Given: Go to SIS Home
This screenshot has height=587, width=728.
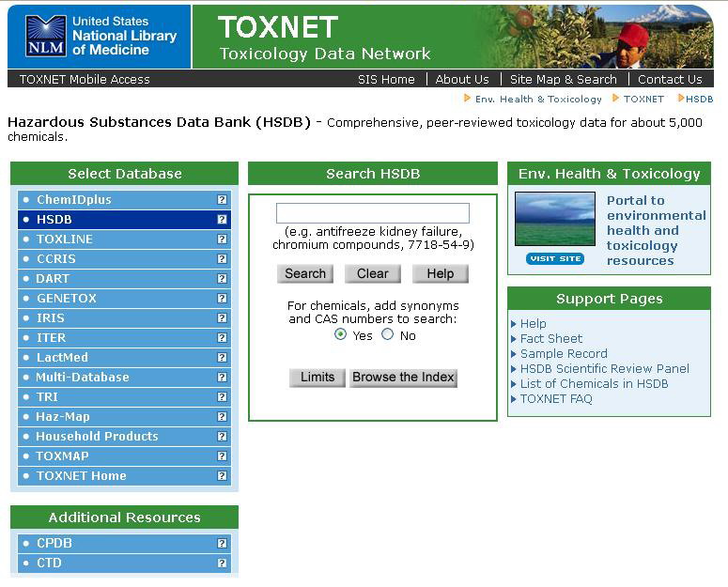Looking at the screenshot, I should pos(386,79).
